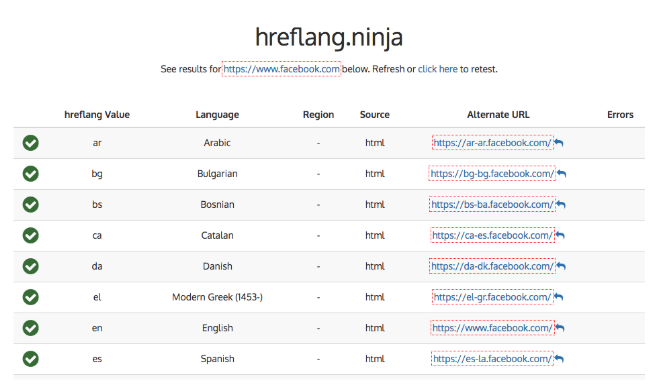Open the https://bg-bg.facebook.com/ alternate URL

492,174
